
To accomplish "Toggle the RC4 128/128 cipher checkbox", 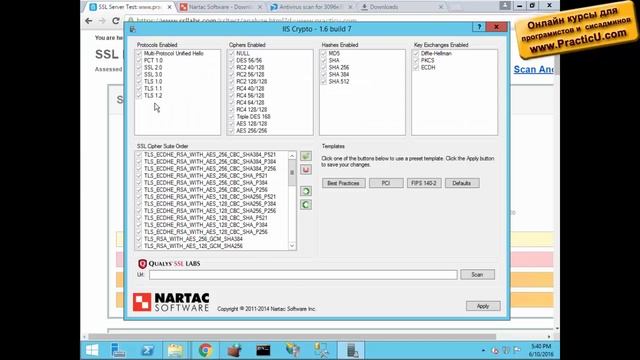I will click(x=231, y=109).
